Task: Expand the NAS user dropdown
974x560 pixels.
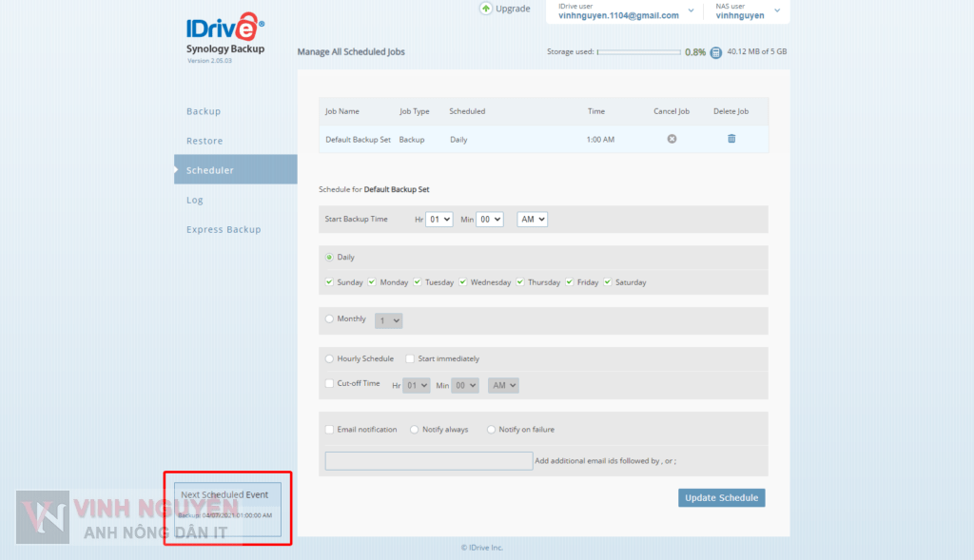Action: pyautogui.click(x=777, y=11)
